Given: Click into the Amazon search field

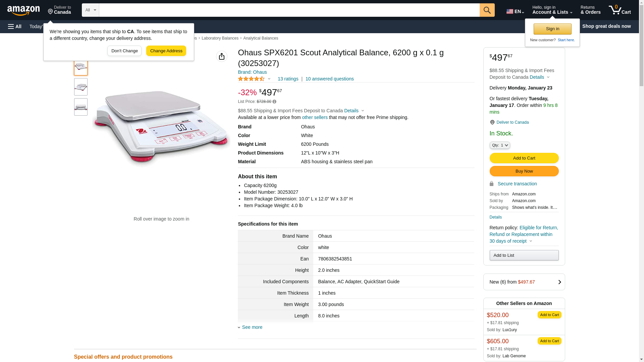Looking at the screenshot, I should (289, 10).
